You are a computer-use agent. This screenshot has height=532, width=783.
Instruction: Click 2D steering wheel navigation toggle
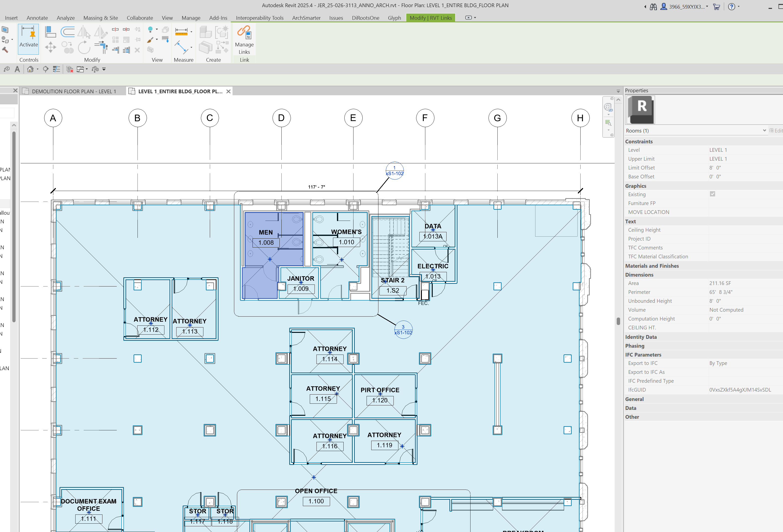pyautogui.click(x=608, y=107)
